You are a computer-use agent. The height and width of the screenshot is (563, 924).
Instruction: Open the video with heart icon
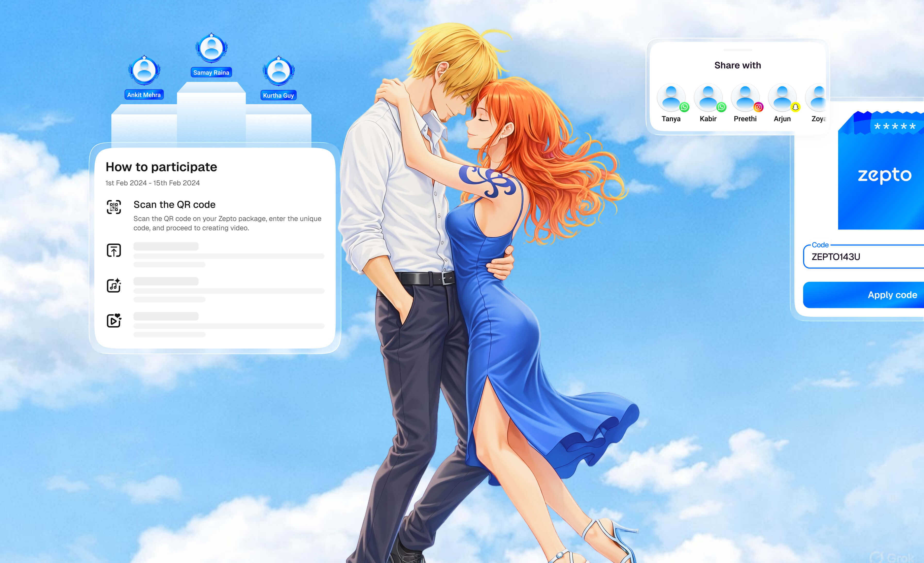click(114, 320)
